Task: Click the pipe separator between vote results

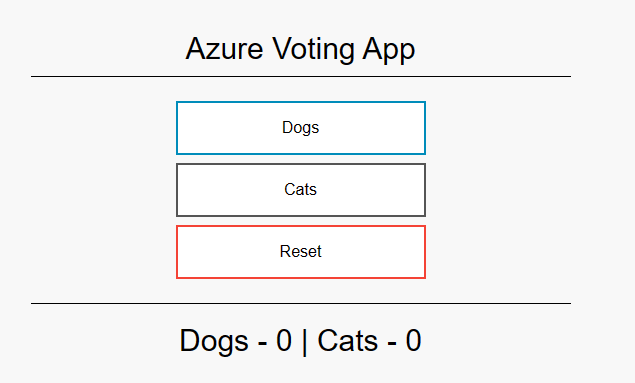Action: 305,342
